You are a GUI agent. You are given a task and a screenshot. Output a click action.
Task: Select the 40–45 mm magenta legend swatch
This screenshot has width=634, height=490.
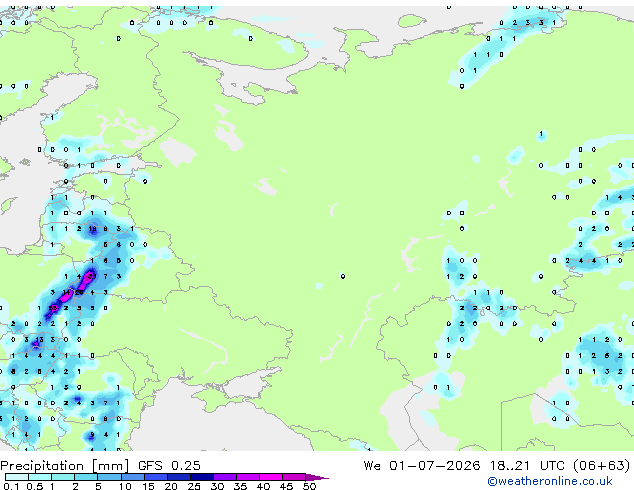point(271,477)
